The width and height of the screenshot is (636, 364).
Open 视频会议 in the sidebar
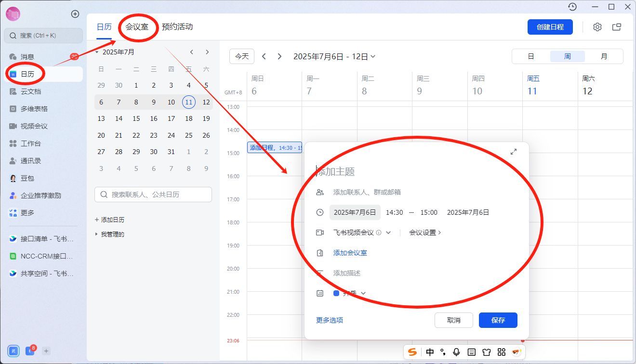tap(34, 126)
